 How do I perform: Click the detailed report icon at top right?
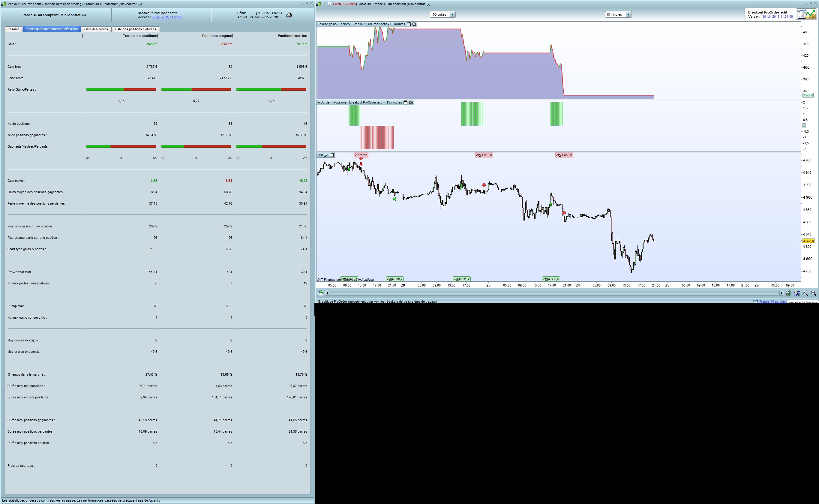tap(806, 14)
